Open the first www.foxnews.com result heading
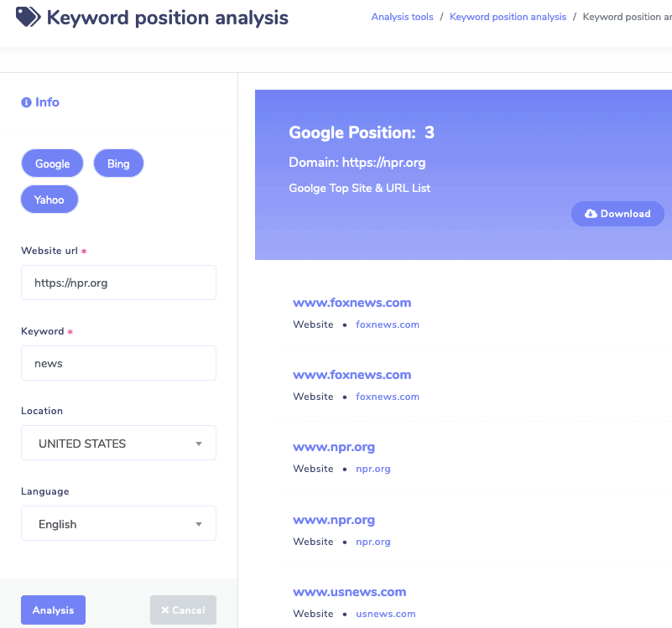 tap(352, 303)
